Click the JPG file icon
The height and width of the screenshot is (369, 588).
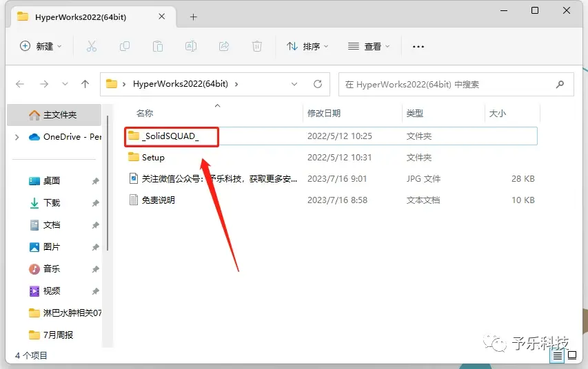(x=134, y=178)
